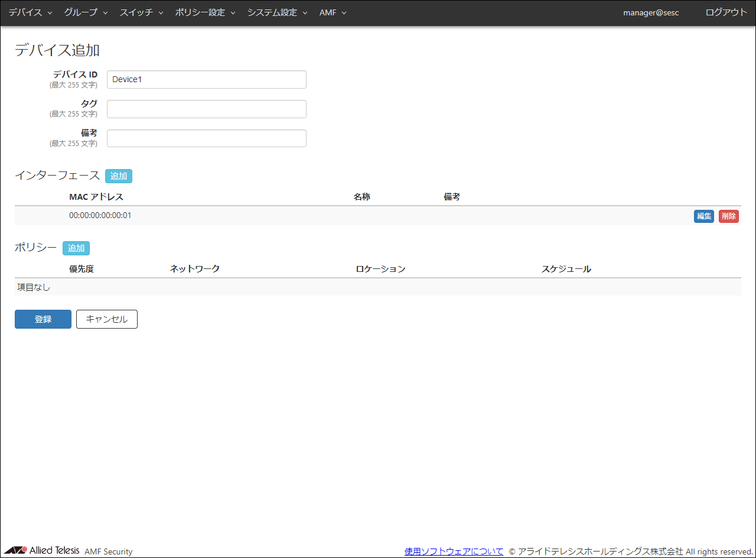
Task: Click ログアウト to log out
Action: (726, 12)
